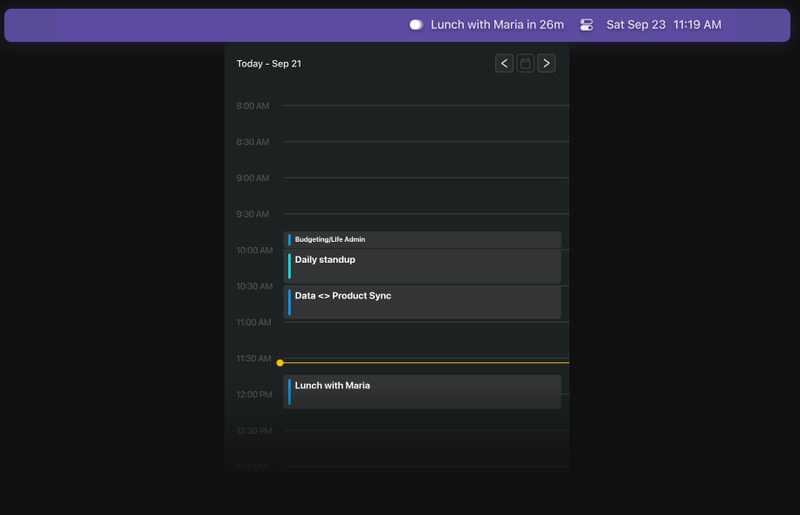Click the 11:00 AM time label
The width and height of the screenshot is (800, 515).
point(253,322)
